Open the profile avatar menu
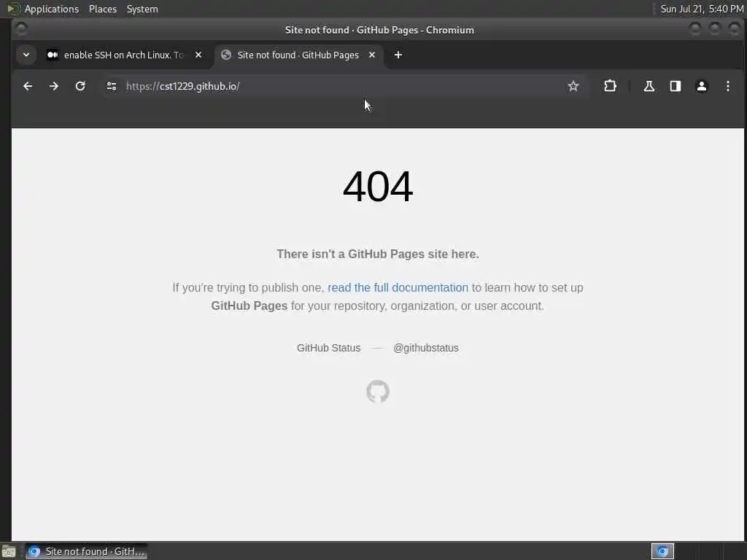 [x=701, y=86]
